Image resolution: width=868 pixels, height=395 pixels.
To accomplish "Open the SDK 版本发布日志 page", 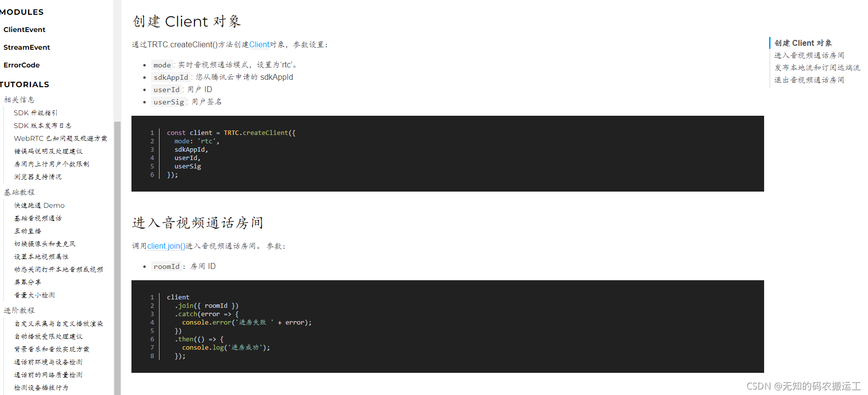I will 42,125.
